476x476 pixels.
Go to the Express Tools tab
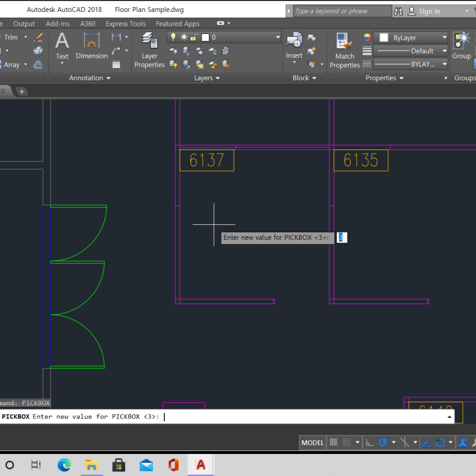coord(126,24)
